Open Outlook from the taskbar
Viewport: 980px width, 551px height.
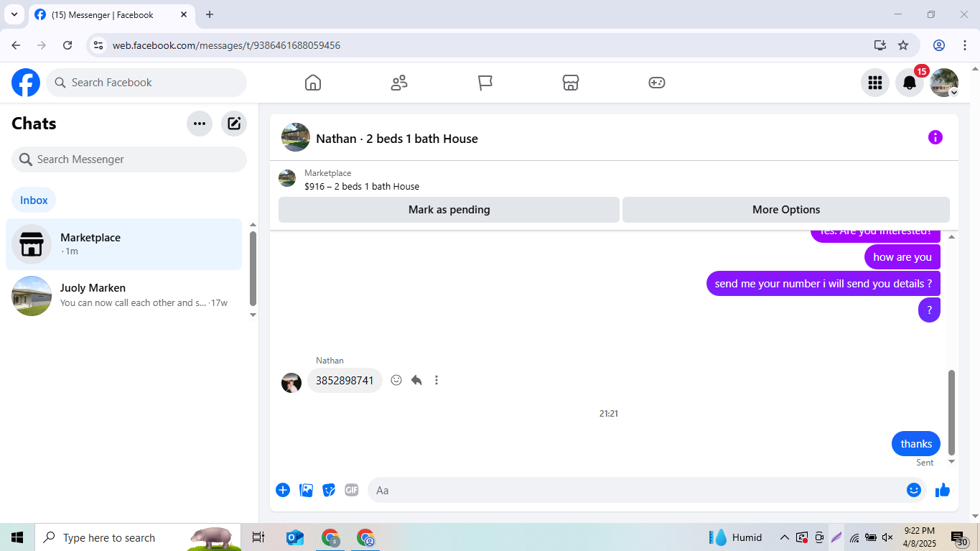click(294, 537)
